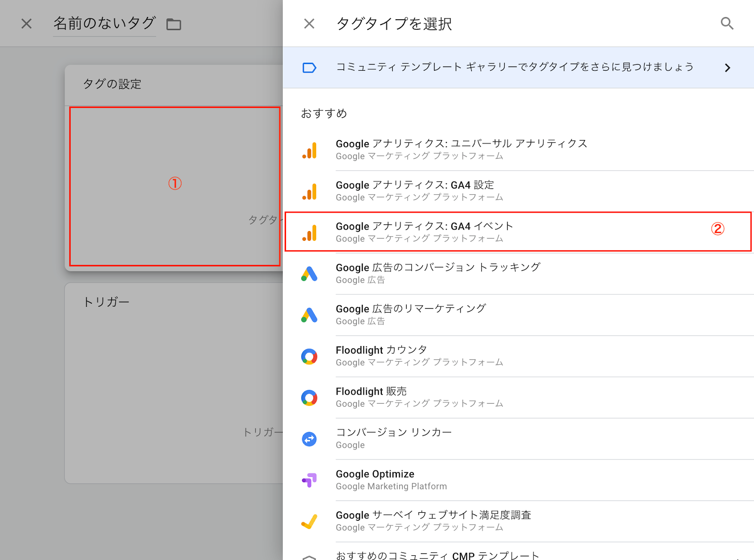Select Google アナリティクス: GA4 イベント tag type

518,232
